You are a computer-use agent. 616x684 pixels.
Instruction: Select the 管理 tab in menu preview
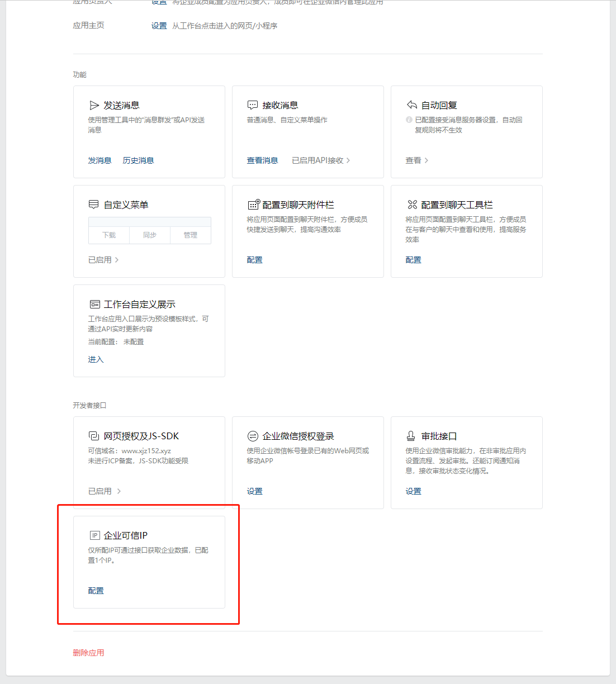191,235
